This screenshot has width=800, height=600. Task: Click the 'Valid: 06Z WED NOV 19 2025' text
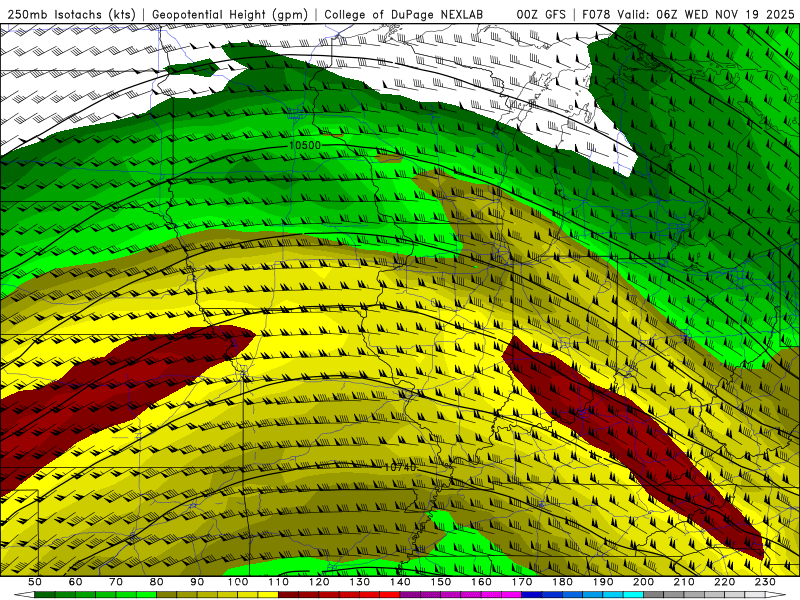pyautogui.click(x=706, y=15)
